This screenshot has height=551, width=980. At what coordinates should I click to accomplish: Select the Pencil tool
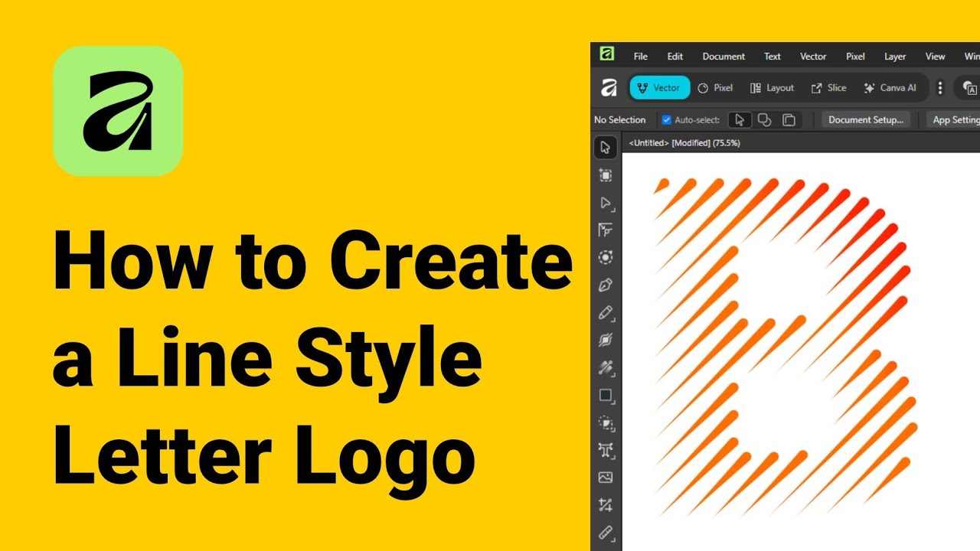tap(606, 313)
